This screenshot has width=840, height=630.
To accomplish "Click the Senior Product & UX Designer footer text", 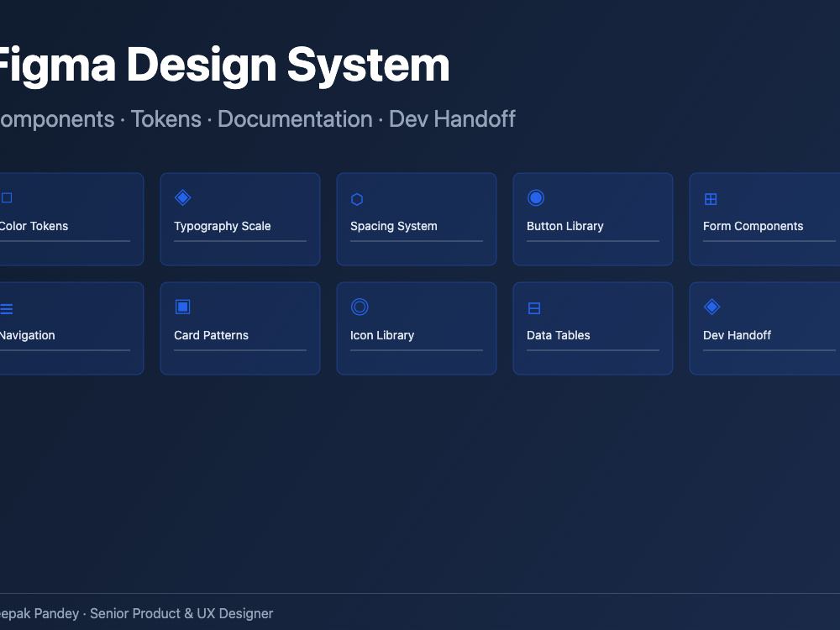I will pyautogui.click(x=181, y=613).
